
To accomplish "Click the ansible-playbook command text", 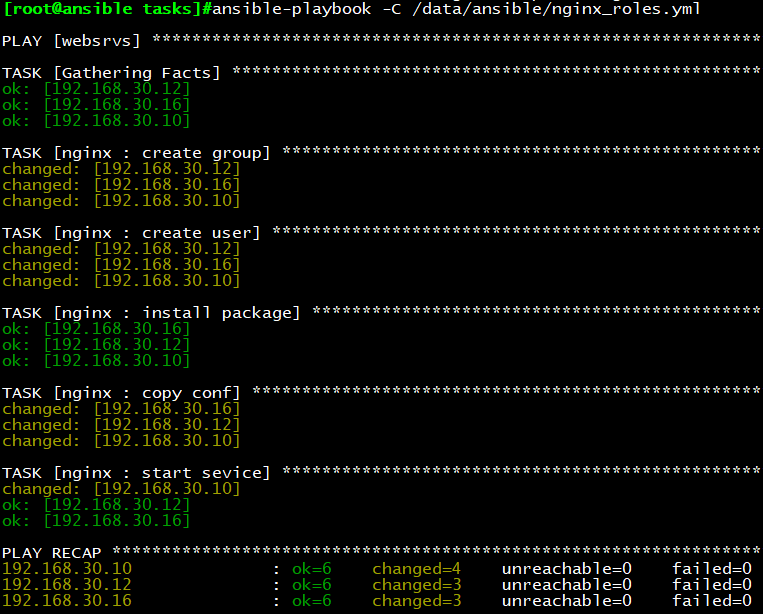I will 456,9.
